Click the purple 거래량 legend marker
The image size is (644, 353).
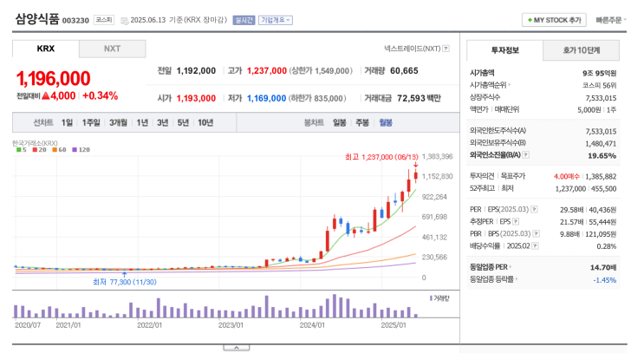pos(432,298)
